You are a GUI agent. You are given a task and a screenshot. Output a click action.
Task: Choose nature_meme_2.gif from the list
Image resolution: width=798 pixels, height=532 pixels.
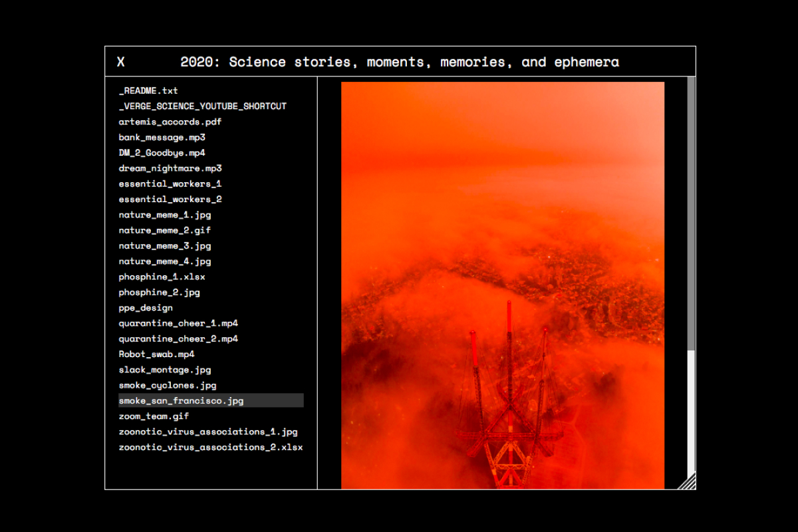click(164, 230)
